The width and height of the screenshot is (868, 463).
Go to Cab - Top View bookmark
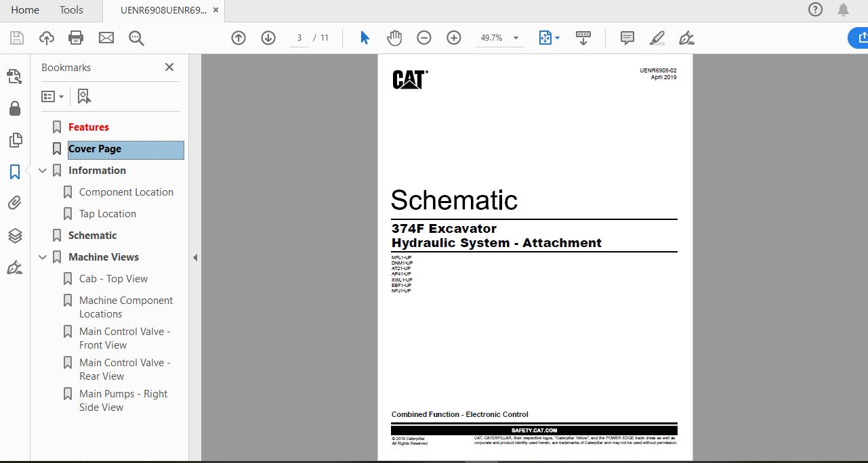click(113, 279)
